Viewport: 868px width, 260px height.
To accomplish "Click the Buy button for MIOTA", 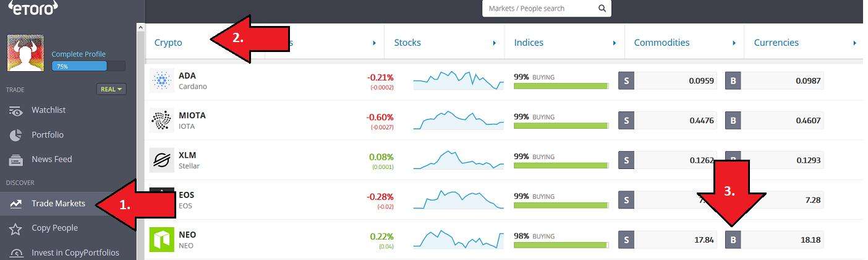I will point(733,120).
